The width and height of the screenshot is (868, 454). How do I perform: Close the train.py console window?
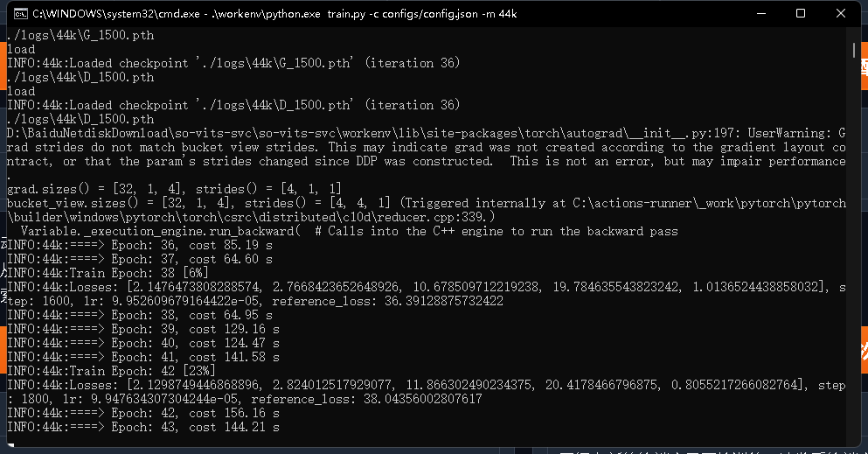point(840,13)
